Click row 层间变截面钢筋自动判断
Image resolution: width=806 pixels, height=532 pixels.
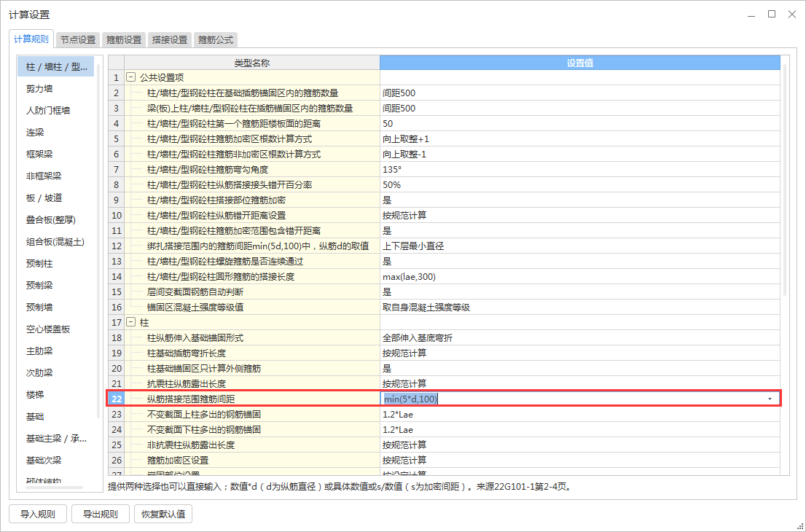(445, 292)
